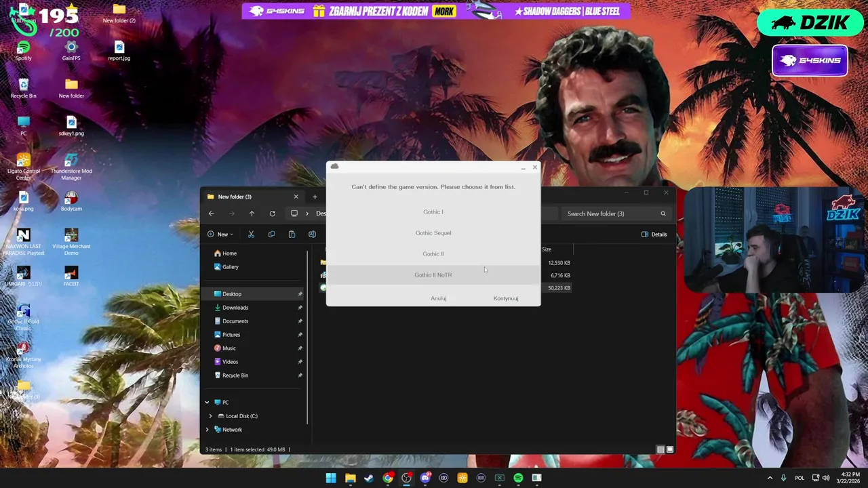The height and width of the screenshot is (488, 868).
Task: Toggle the Details pane button
Action: pyautogui.click(x=654, y=234)
